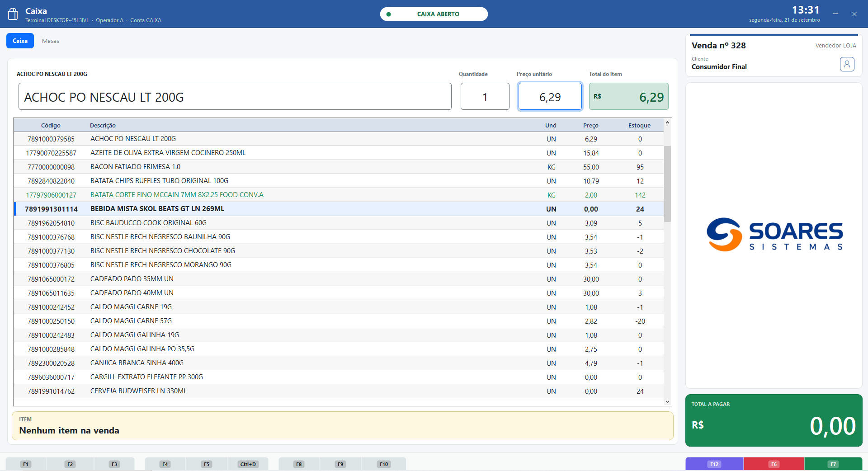Click the red F6 button
This screenshot has width=868, height=471.
coord(774,464)
